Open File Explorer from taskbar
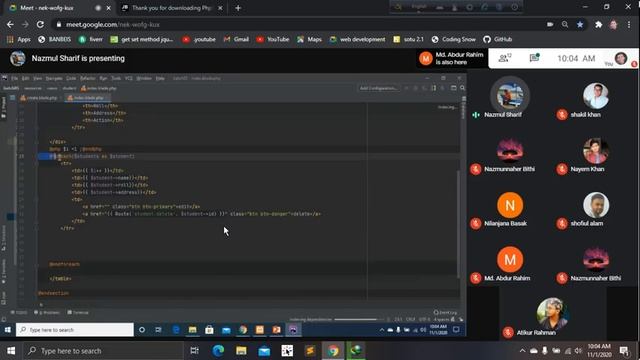The height and width of the screenshot is (360, 640). tap(241, 351)
